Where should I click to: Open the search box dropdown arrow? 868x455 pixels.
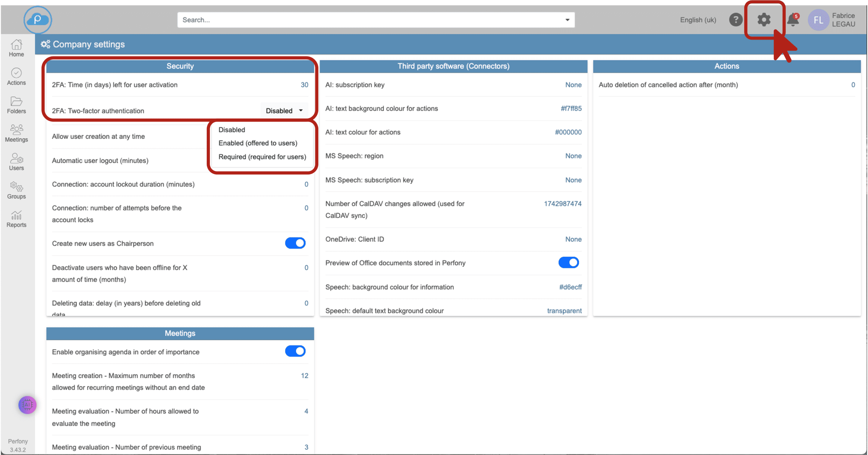coord(567,20)
